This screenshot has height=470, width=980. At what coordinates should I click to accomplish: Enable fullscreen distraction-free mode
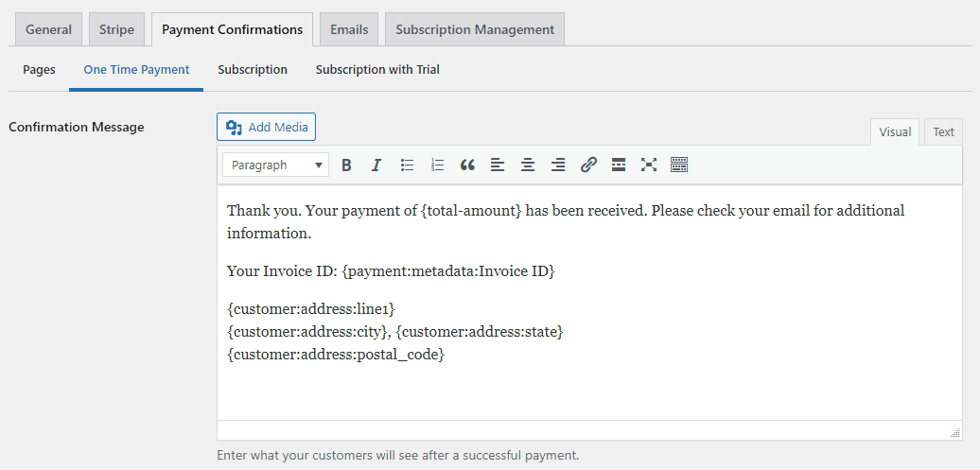coord(649,165)
